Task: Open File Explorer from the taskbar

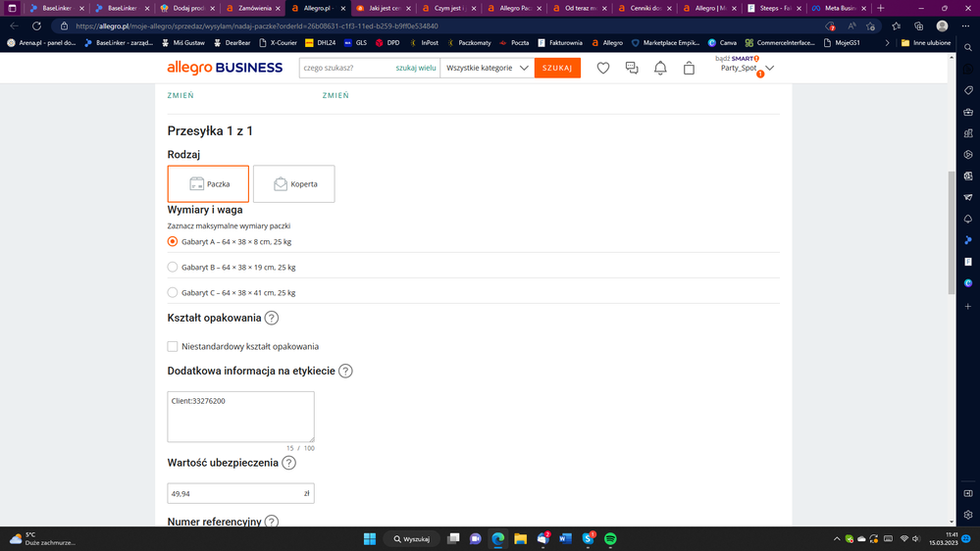Action: tap(520, 538)
